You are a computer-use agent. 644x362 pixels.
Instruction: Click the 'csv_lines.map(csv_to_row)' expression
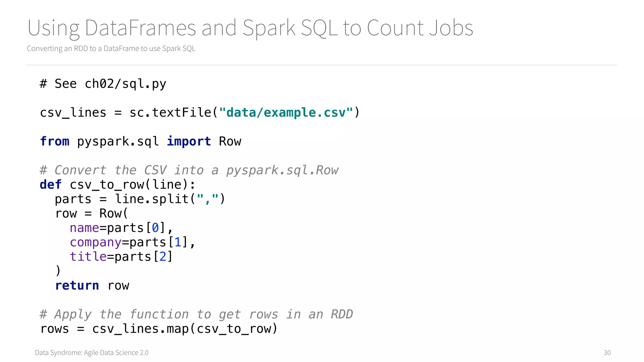coord(185,329)
